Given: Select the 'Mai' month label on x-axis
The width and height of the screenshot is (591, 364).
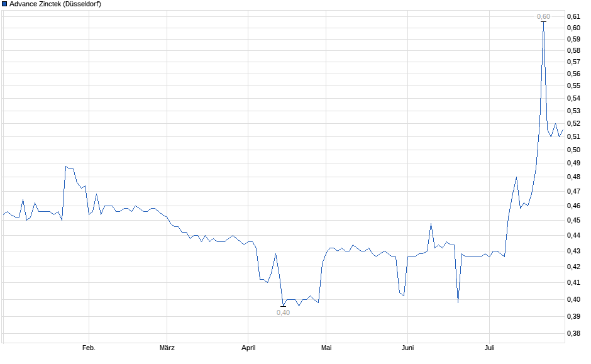Looking at the screenshot, I should pos(326,348).
